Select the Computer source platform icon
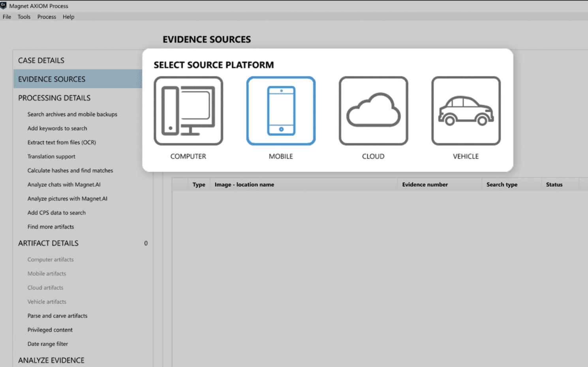 pos(188,111)
